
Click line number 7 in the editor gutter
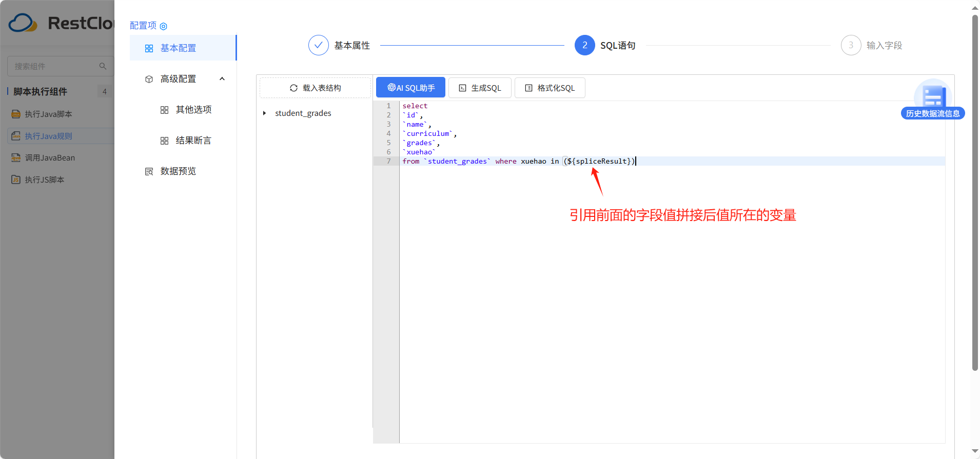point(388,161)
